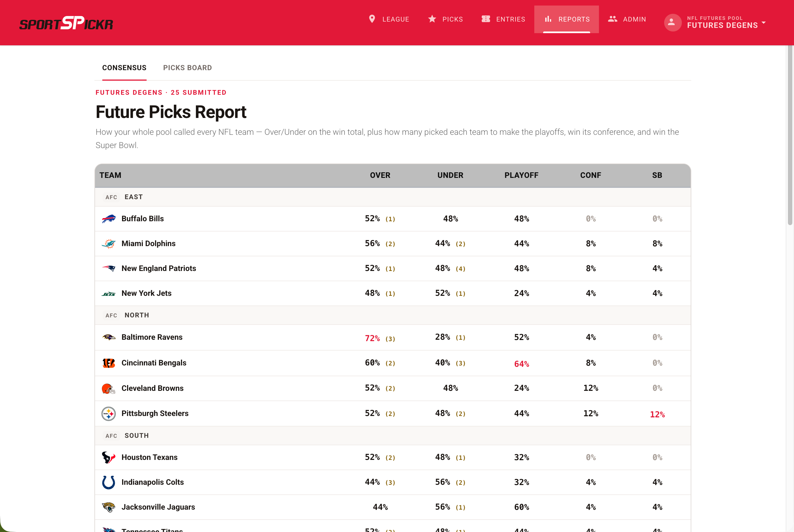Click the Reports bar chart icon
The image size is (794, 532).
(x=548, y=19)
